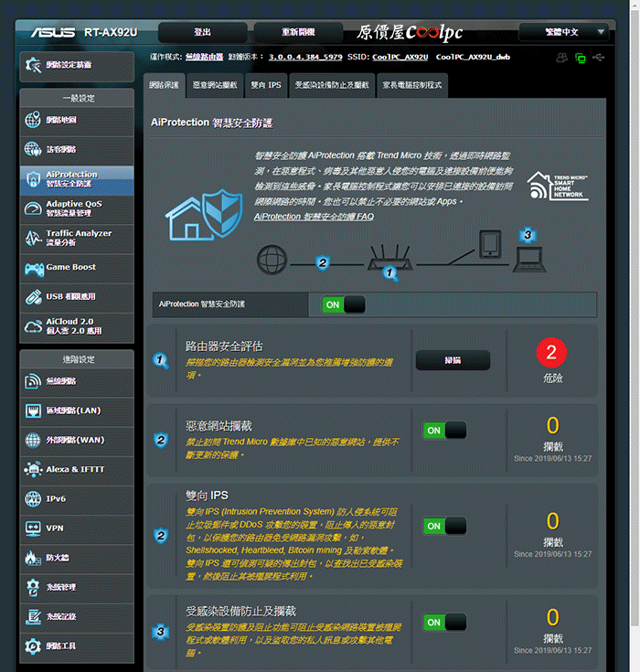Image resolution: width=640 pixels, height=672 pixels.
Task: Toggle Malicious Sites Blocking switch
Action: coord(444,431)
